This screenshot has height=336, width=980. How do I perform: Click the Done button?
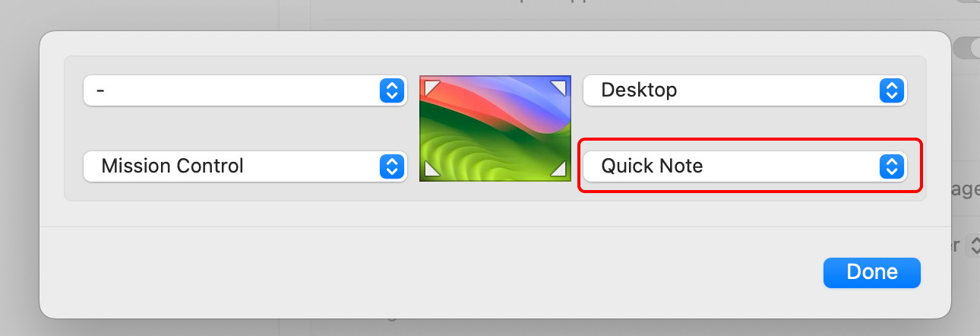(x=872, y=272)
